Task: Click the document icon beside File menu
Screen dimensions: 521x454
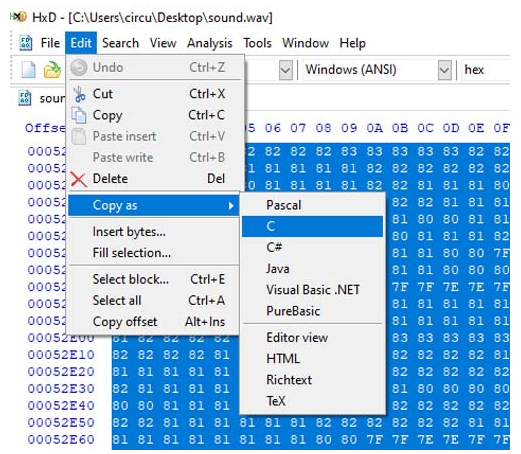Action: [26, 43]
